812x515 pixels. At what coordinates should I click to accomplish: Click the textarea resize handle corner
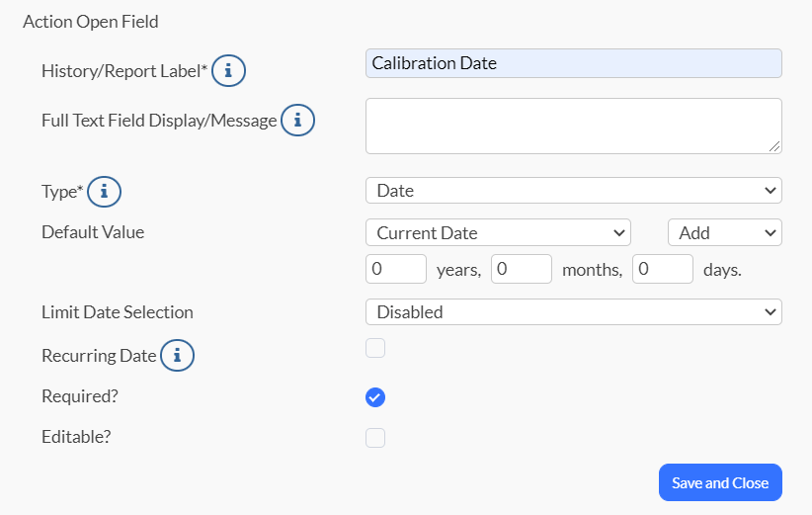coord(775,147)
